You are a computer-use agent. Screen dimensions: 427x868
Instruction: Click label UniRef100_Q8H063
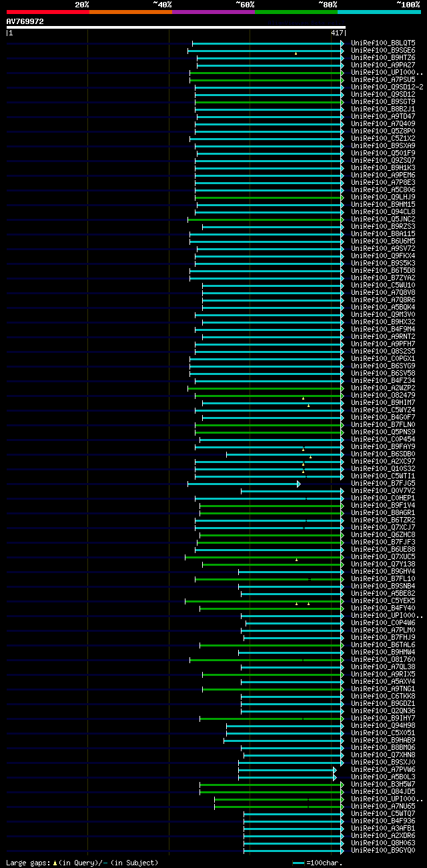pyautogui.click(x=383, y=843)
